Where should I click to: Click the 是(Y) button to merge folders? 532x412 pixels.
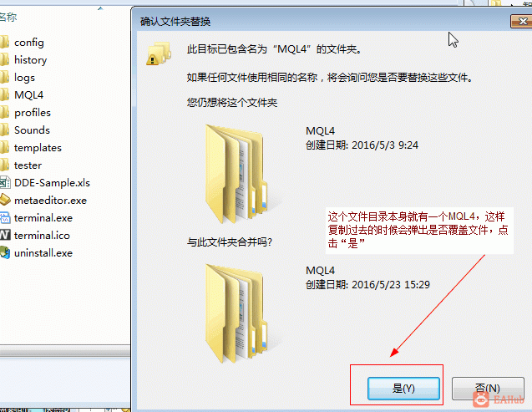(403, 389)
